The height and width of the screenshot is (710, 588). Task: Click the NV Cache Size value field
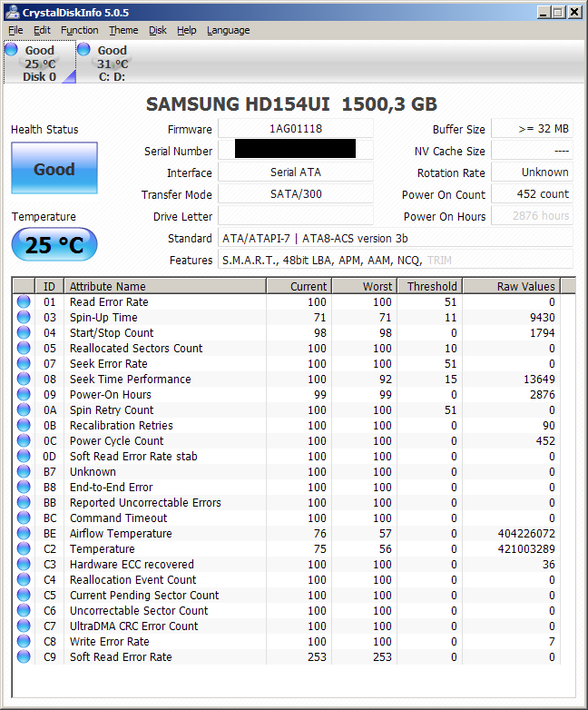[532, 151]
